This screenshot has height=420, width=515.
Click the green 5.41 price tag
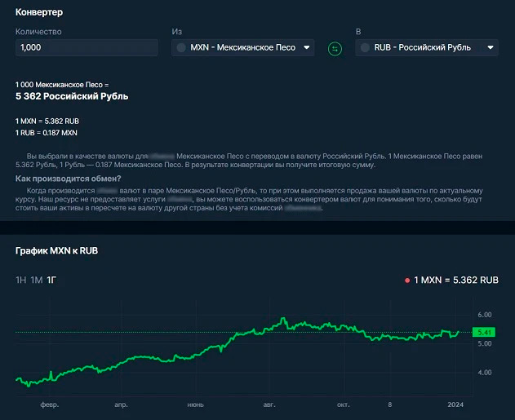(483, 333)
